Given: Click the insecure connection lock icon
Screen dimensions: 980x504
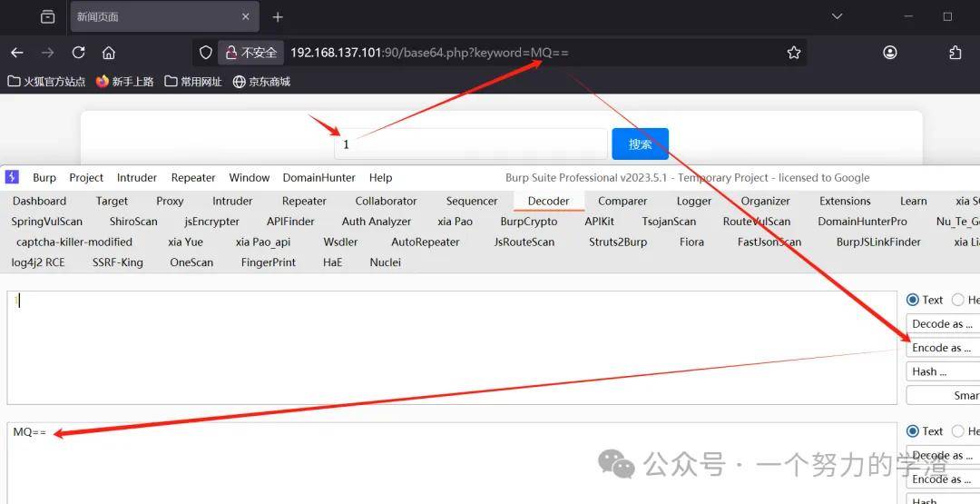Looking at the screenshot, I should pos(231,53).
